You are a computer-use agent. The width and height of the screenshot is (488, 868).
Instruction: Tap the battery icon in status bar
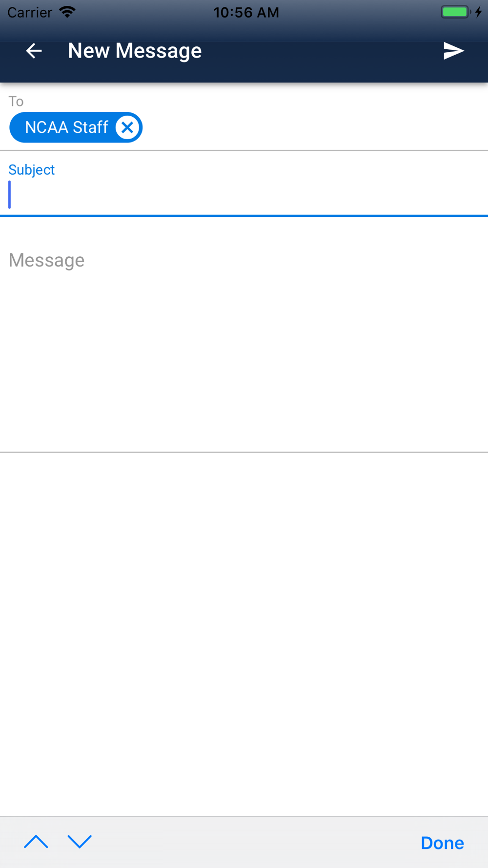click(x=456, y=12)
